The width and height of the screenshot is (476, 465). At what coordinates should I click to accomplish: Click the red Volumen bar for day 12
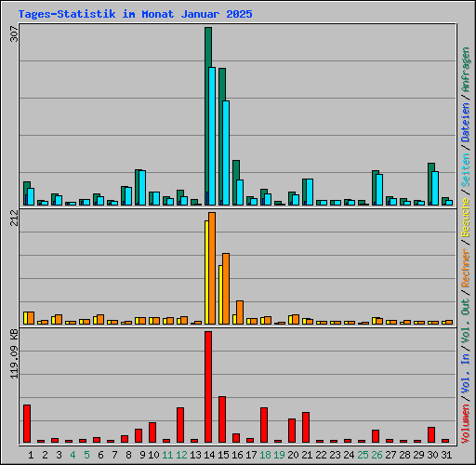[180, 425]
